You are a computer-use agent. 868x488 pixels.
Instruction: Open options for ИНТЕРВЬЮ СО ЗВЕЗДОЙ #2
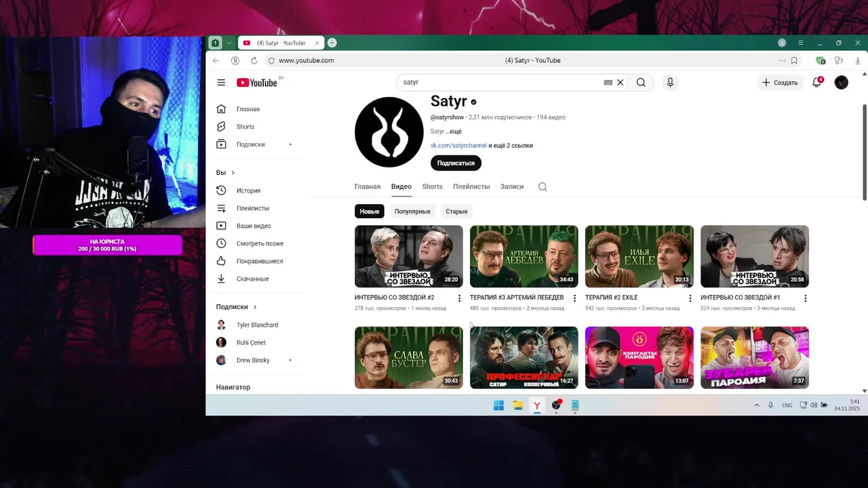coord(460,298)
